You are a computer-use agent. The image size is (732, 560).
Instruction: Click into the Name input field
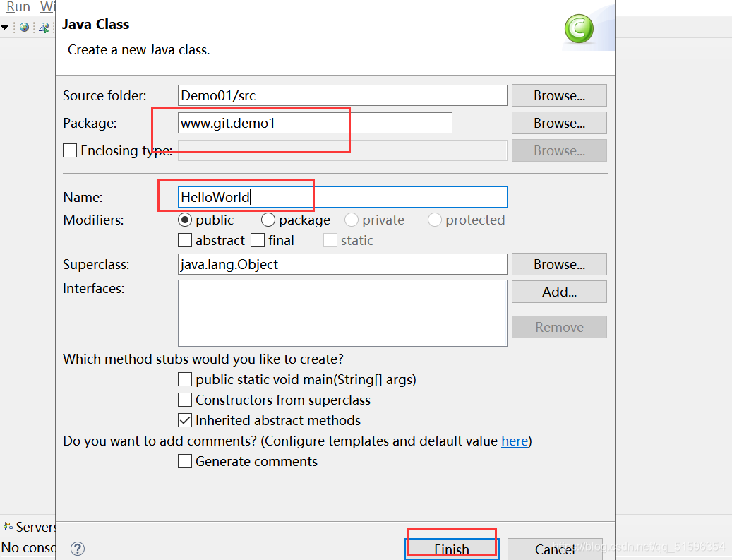[x=342, y=197]
